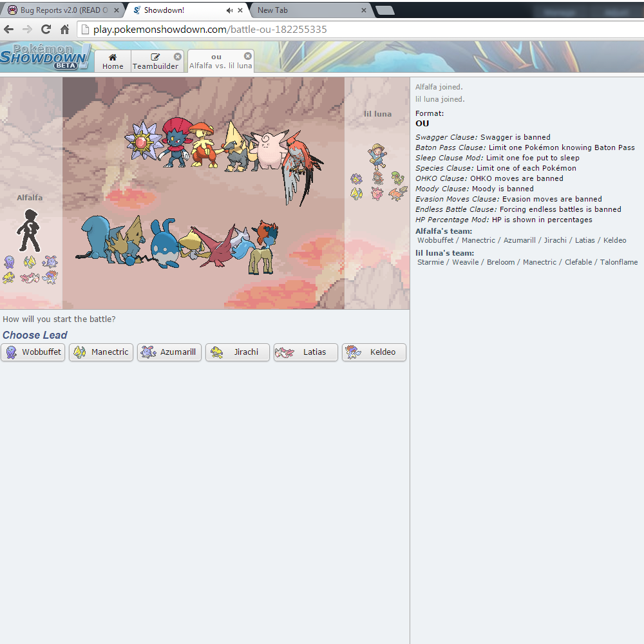Click Manectric mini icon under Alfalfa
The image size is (644, 644).
[x=30, y=262]
